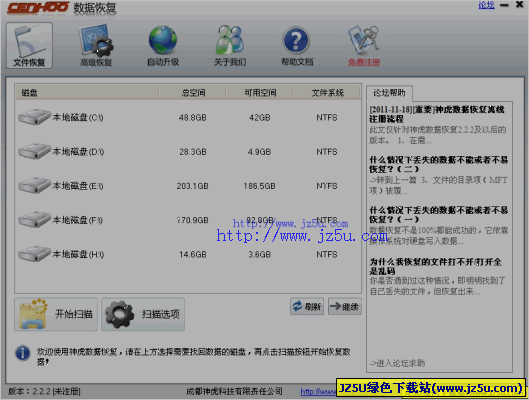Open the 论坛 link in title bar

486,5
